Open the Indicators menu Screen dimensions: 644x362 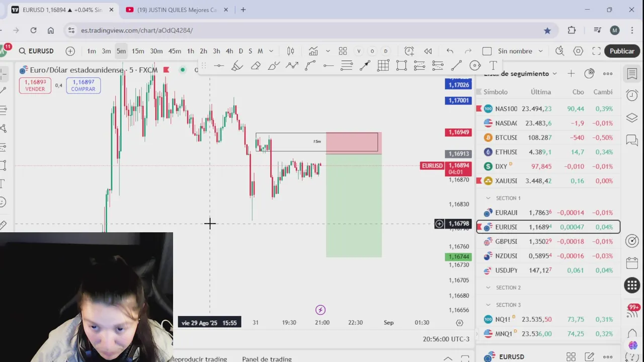(x=313, y=51)
